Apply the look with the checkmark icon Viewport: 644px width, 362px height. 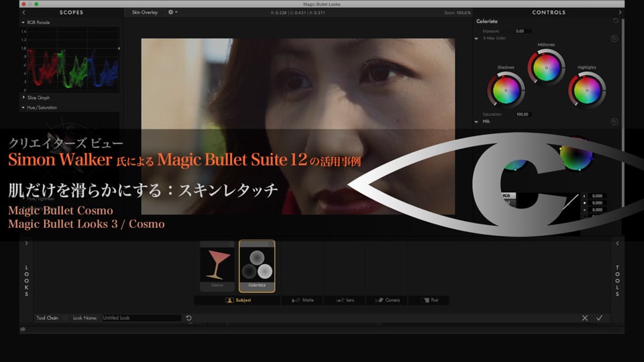coord(600,318)
